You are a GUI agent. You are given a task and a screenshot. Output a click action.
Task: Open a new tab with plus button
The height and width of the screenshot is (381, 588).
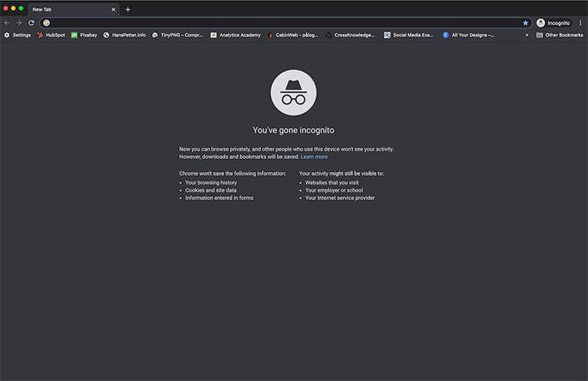[x=128, y=10]
